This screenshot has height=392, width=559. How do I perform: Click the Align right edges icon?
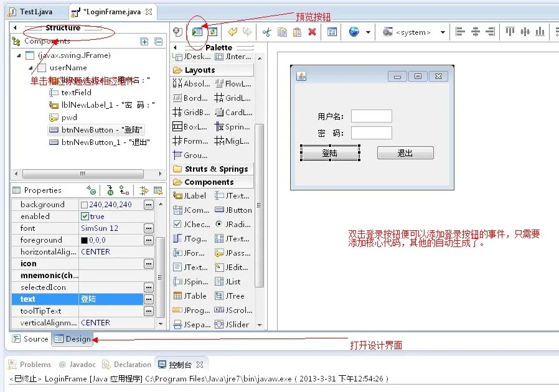click(x=491, y=32)
